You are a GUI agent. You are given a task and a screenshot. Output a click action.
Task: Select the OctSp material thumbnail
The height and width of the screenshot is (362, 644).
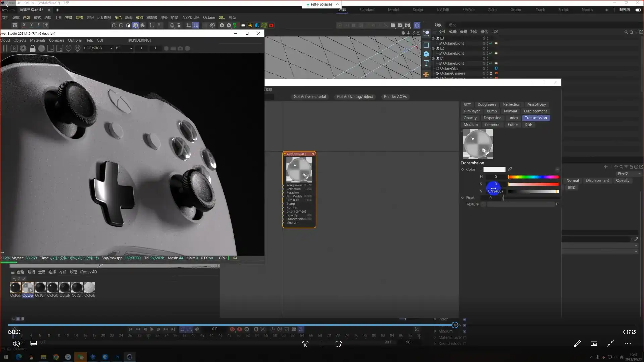[x=28, y=288]
